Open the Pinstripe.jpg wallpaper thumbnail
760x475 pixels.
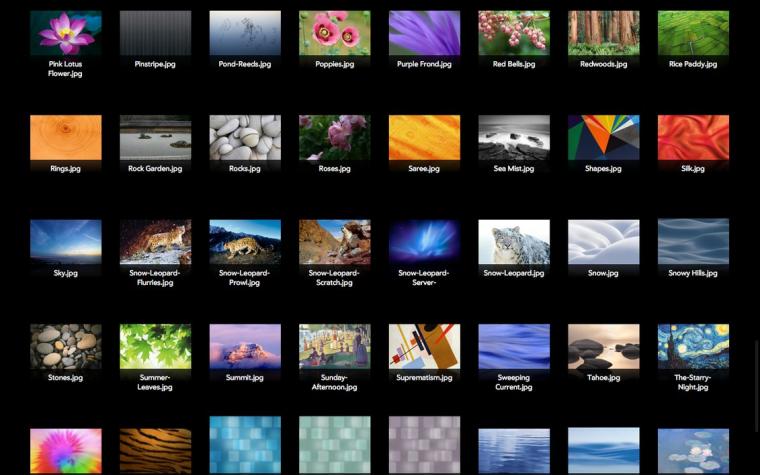click(155, 33)
